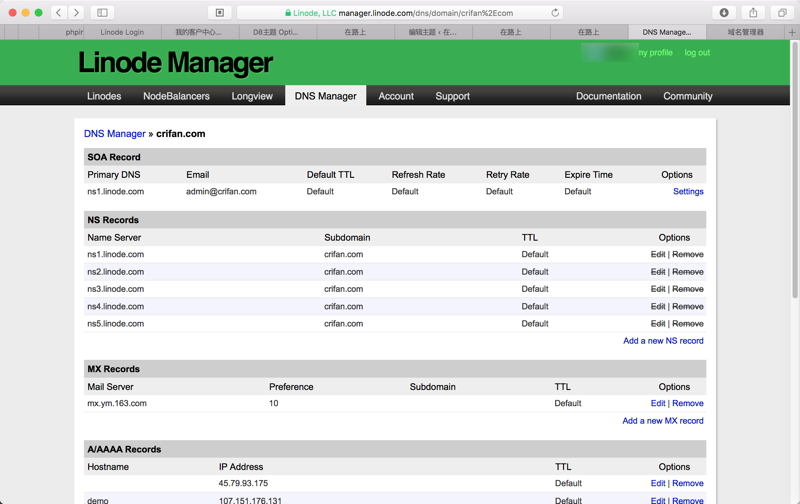Image resolution: width=800 pixels, height=504 pixels.
Task: Edit ns2.linode.com NS record
Action: [x=658, y=272]
